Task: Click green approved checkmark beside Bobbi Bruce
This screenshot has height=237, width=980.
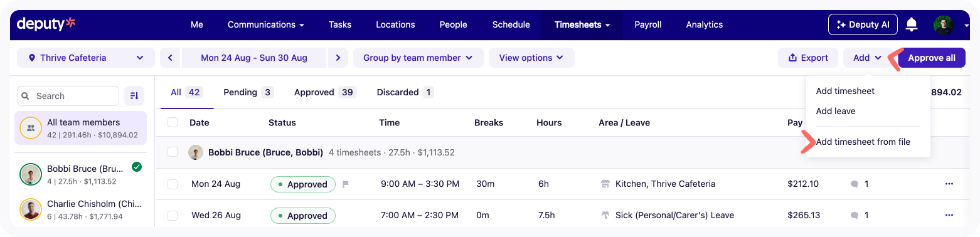Action: [x=137, y=167]
